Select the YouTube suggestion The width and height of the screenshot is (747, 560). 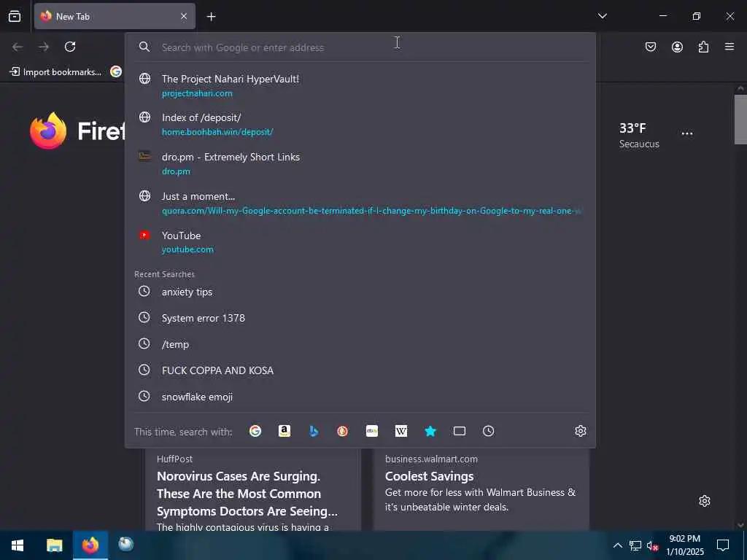click(x=360, y=242)
